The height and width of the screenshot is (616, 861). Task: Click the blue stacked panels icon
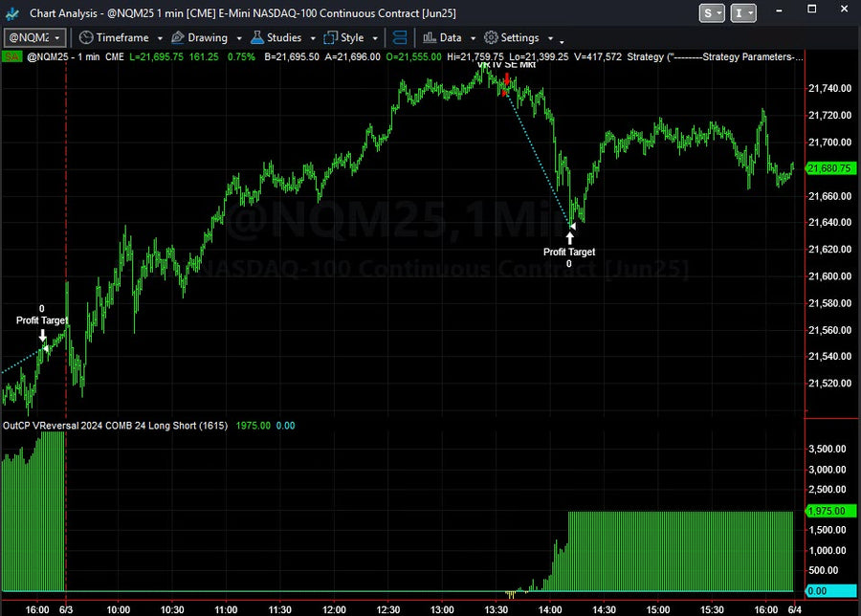(x=400, y=38)
